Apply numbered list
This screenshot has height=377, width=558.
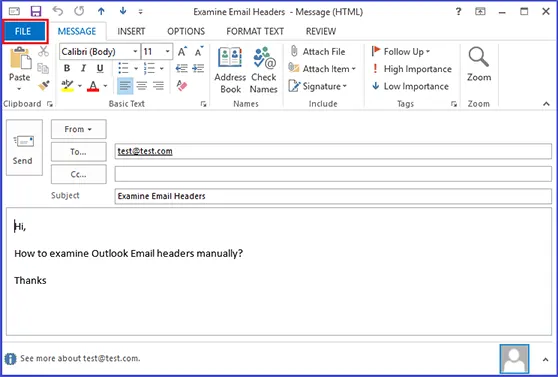click(149, 68)
